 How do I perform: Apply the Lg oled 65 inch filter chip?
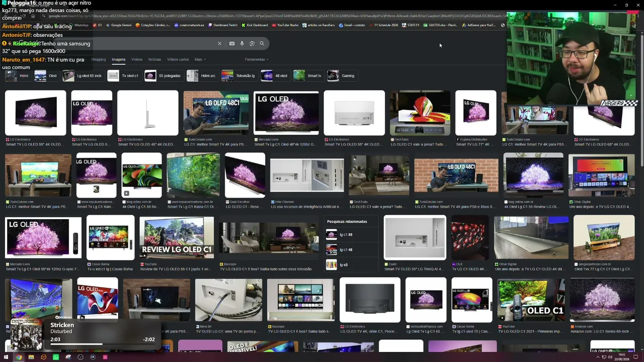83,76
